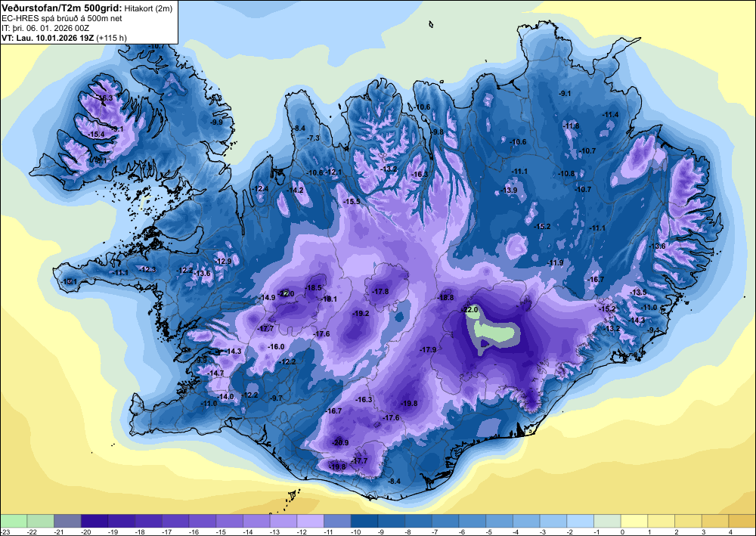
Task: Click the pale green legend swatch between -1 and 0
Action: [608, 521]
